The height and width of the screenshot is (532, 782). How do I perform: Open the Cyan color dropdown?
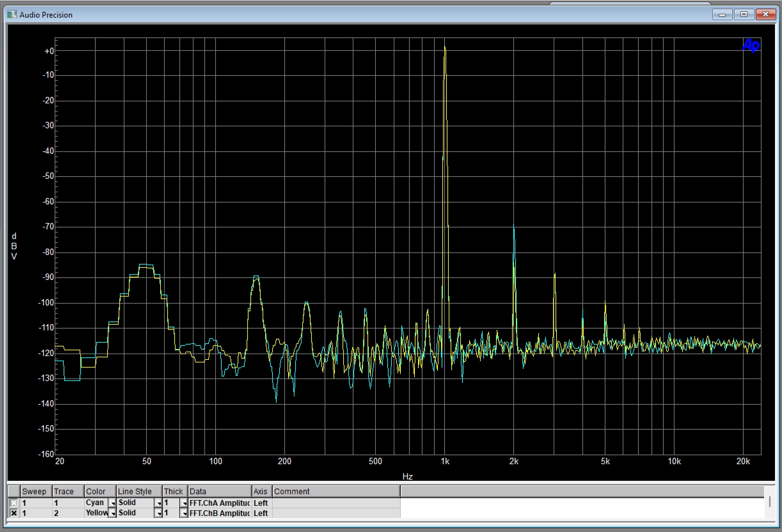(x=112, y=504)
